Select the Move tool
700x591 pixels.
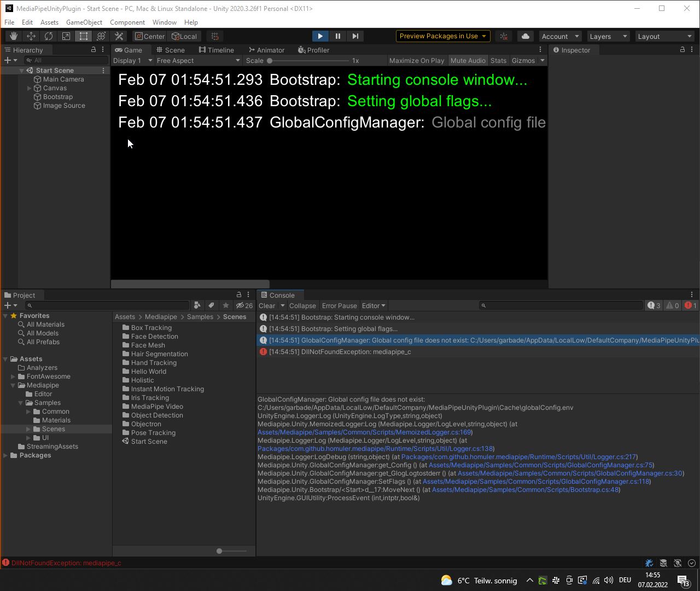tap(31, 36)
